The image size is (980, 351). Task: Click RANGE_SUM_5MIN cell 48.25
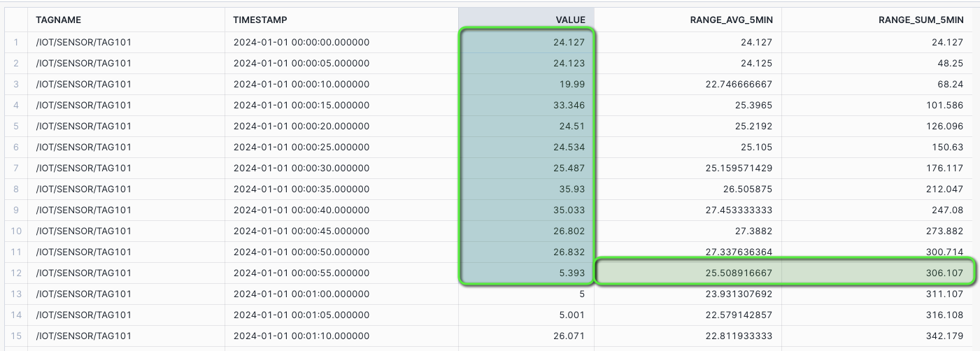pos(877,63)
